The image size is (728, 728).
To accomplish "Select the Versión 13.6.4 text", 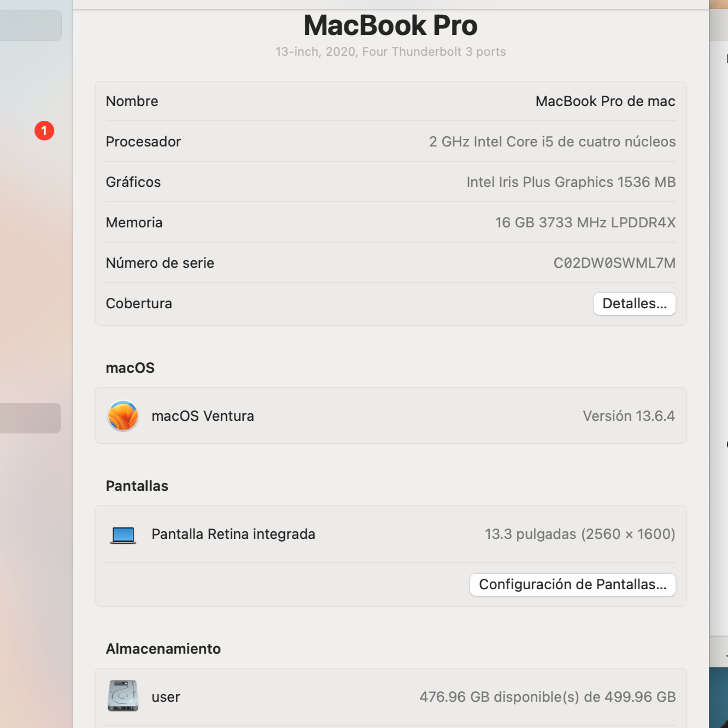I will coord(629,416).
